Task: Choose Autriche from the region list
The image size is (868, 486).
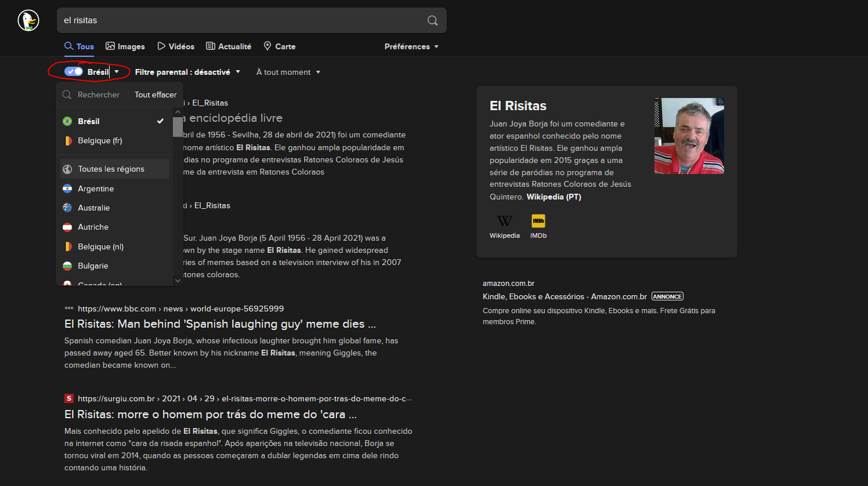Action: point(114,227)
